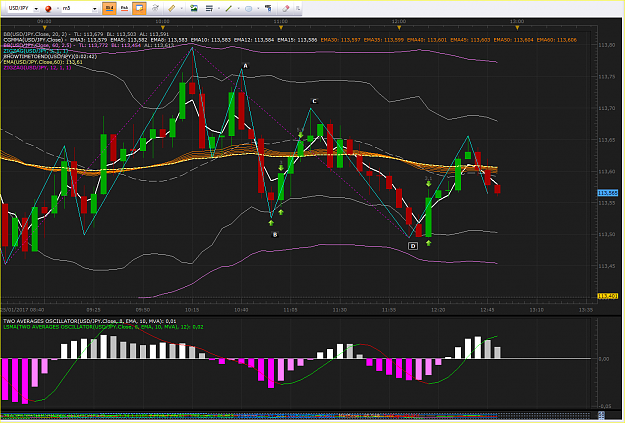625x423 pixels.
Task: Click the blue 113,568 current price marker
Action: (607, 193)
